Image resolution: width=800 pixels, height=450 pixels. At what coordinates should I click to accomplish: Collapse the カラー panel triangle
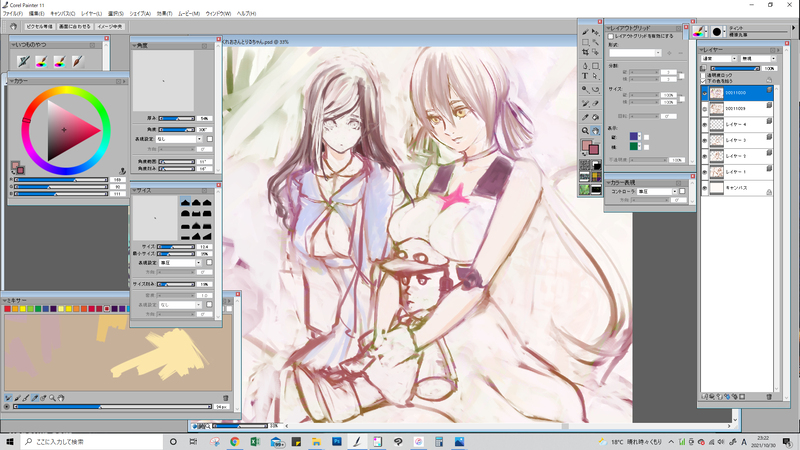(x=11, y=81)
